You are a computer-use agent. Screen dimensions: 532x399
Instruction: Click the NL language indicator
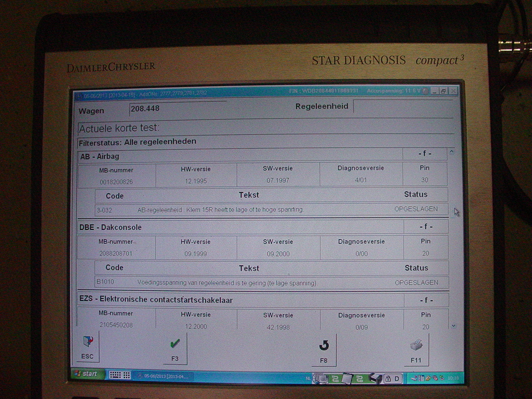coord(308,378)
